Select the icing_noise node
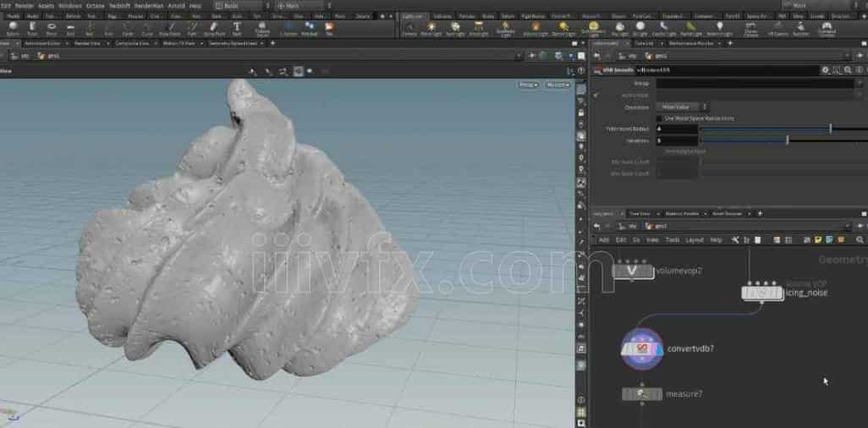The image size is (868, 428). pyautogui.click(x=761, y=293)
